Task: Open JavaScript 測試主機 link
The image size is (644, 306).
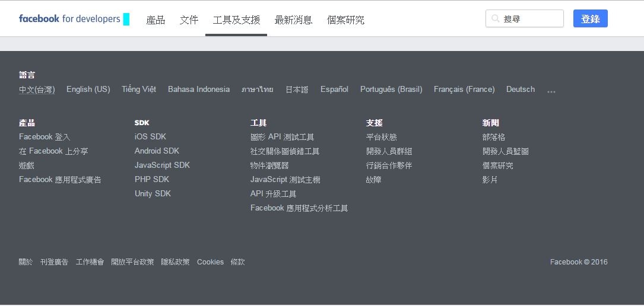Action: pos(285,180)
